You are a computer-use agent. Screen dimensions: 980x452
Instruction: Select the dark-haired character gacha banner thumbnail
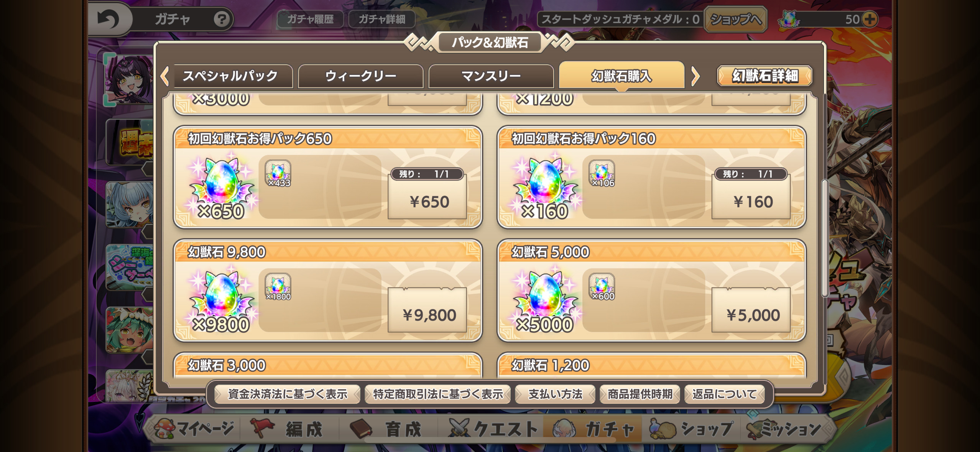(x=130, y=79)
